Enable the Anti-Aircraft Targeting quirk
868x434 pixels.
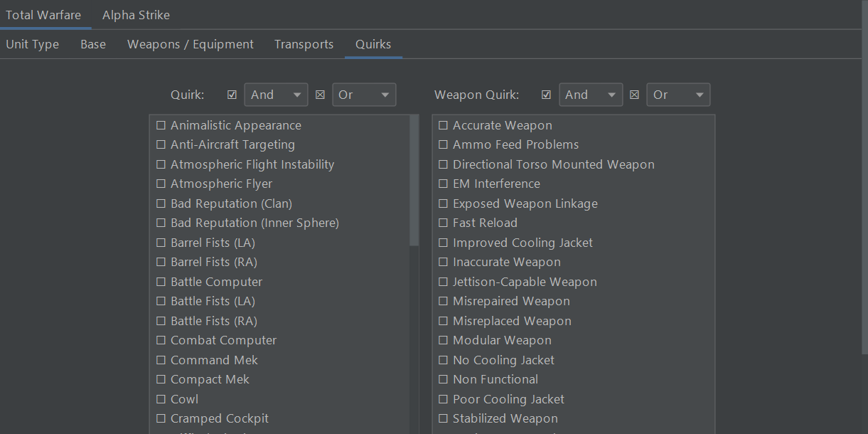click(161, 144)
